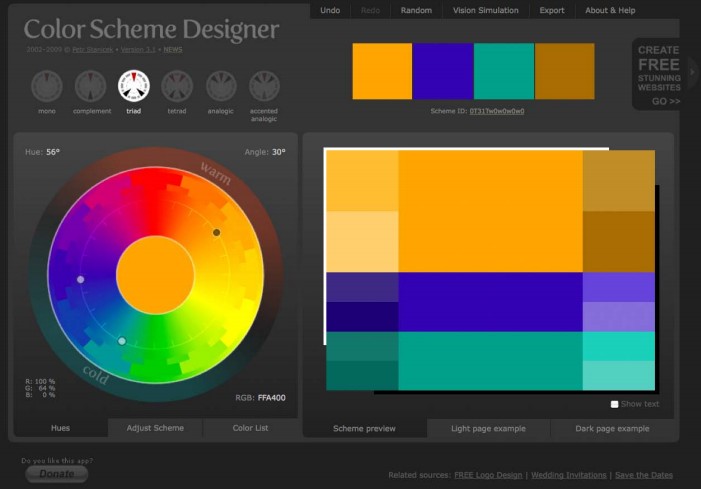Open the Petr Stanicek author link
The height and width of the screenshot is (489, 701).
[93, 50]
